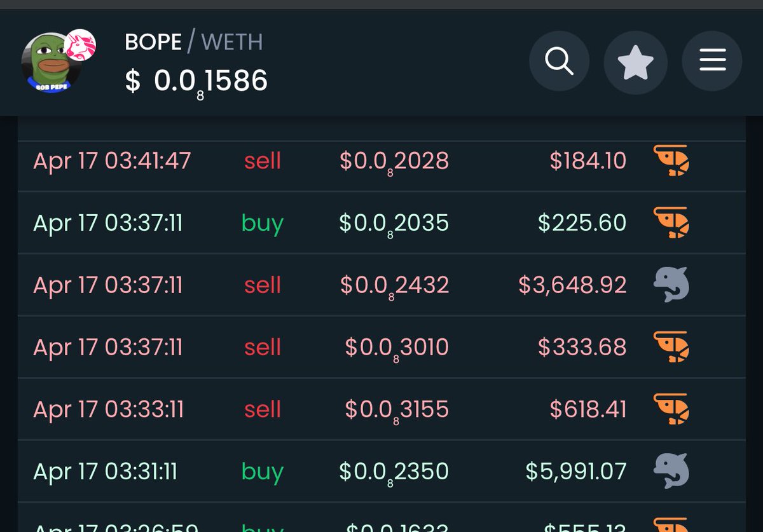This screenshot has height=532, width=763.
Task: Tap buy label on 03:31:11 row
Action: (263, 472)
